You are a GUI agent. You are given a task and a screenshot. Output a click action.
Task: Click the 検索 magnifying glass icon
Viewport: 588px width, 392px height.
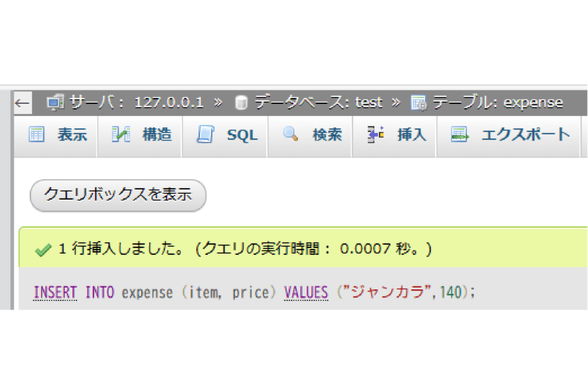pos(291,135)
